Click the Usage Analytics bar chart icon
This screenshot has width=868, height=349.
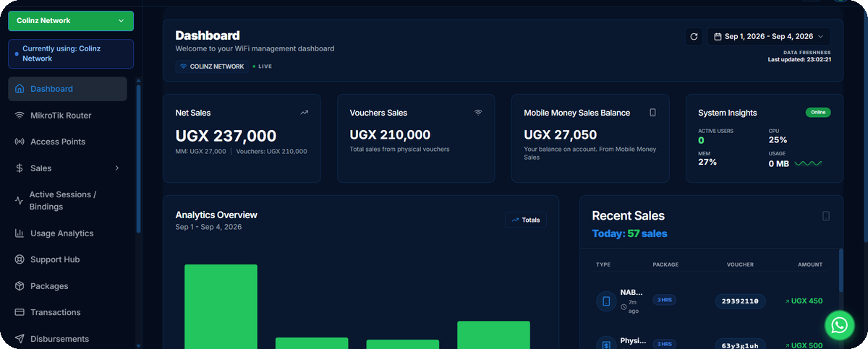[20, 233]
